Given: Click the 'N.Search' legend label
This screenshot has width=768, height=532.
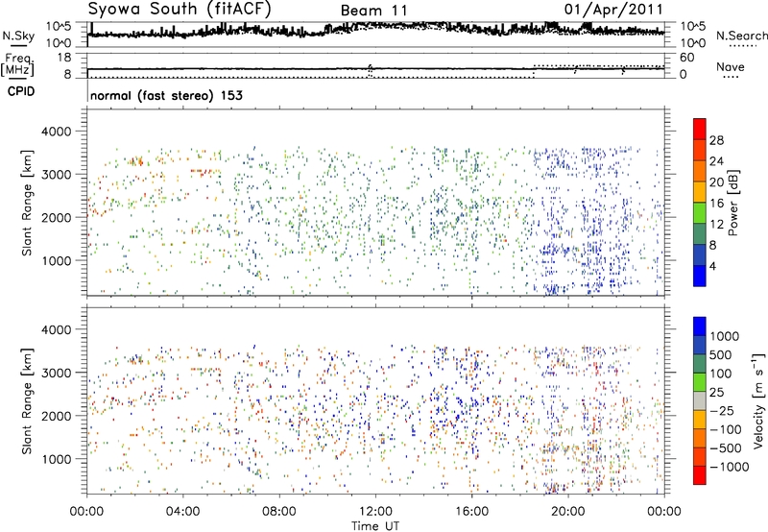Looking at the screenshot, I should [742, 36].
